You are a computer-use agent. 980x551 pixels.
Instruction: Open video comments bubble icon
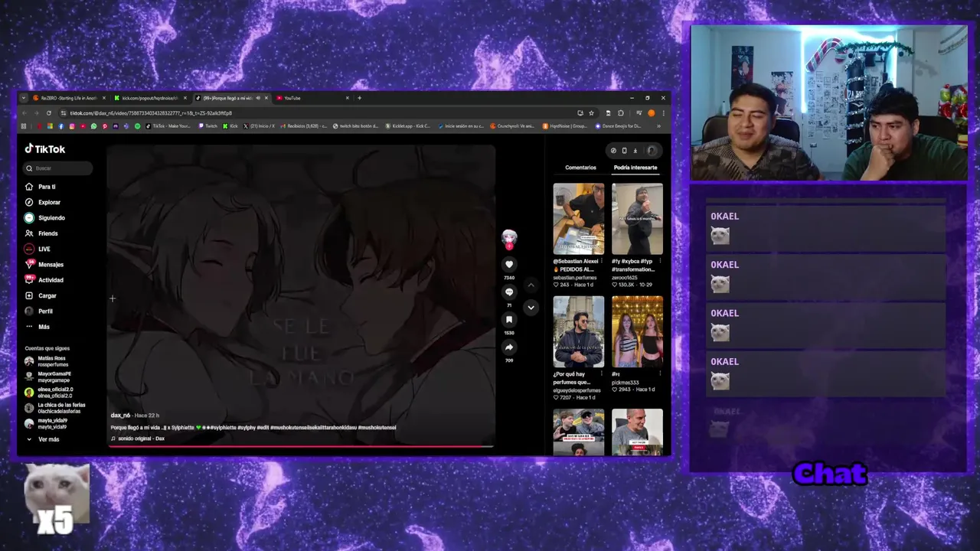coord(509,292)
